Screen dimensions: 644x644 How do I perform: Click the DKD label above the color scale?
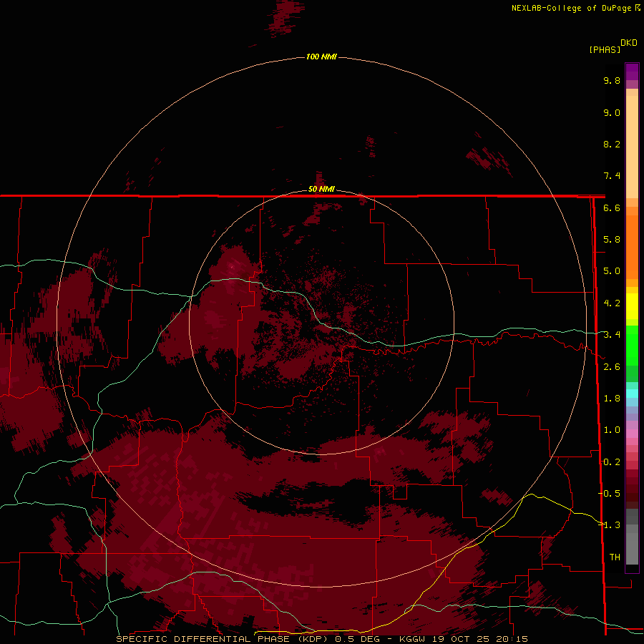click(x=629, y=43)
